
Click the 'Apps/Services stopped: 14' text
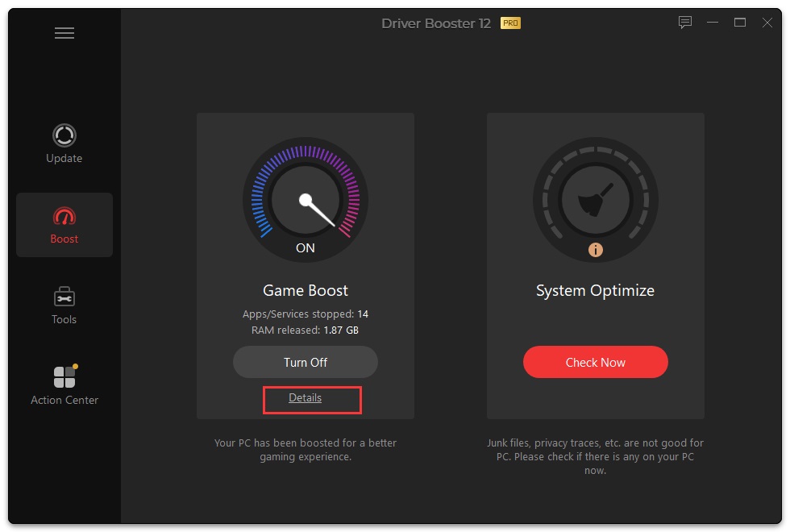pos(306,314)
